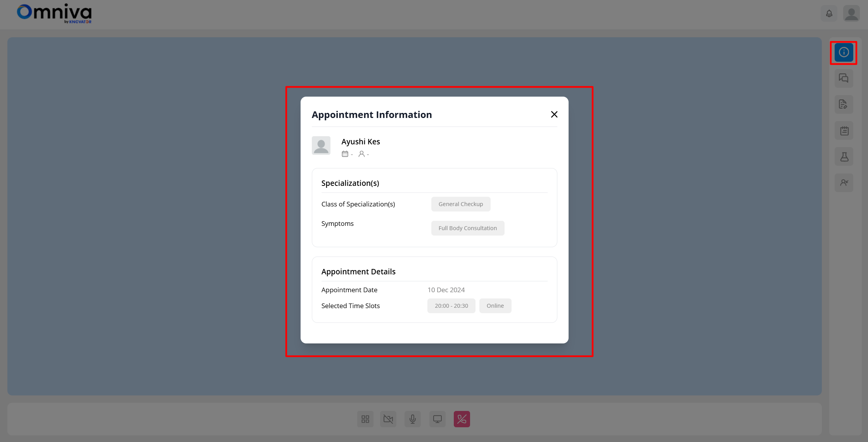The image size is (868, 442).
Task: Switch the grid layout view
Action: click(365, 419)
